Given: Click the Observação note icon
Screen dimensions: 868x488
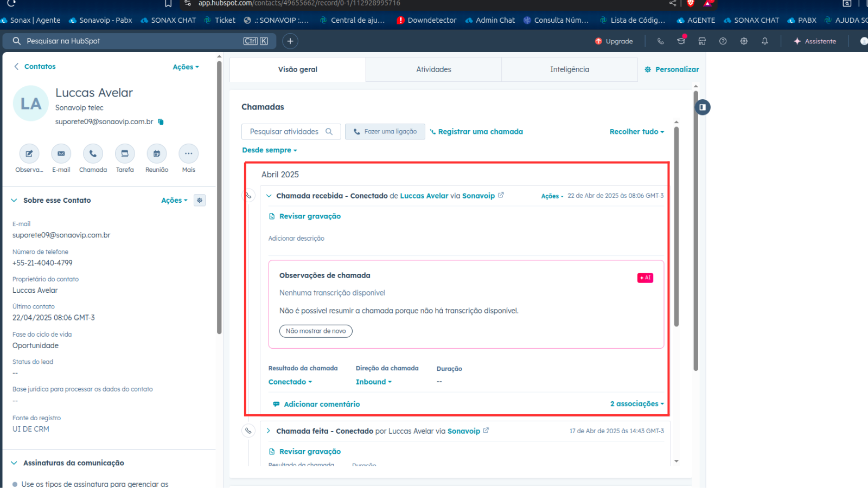Looking at the screenshot, I should (x=29, y=154).
